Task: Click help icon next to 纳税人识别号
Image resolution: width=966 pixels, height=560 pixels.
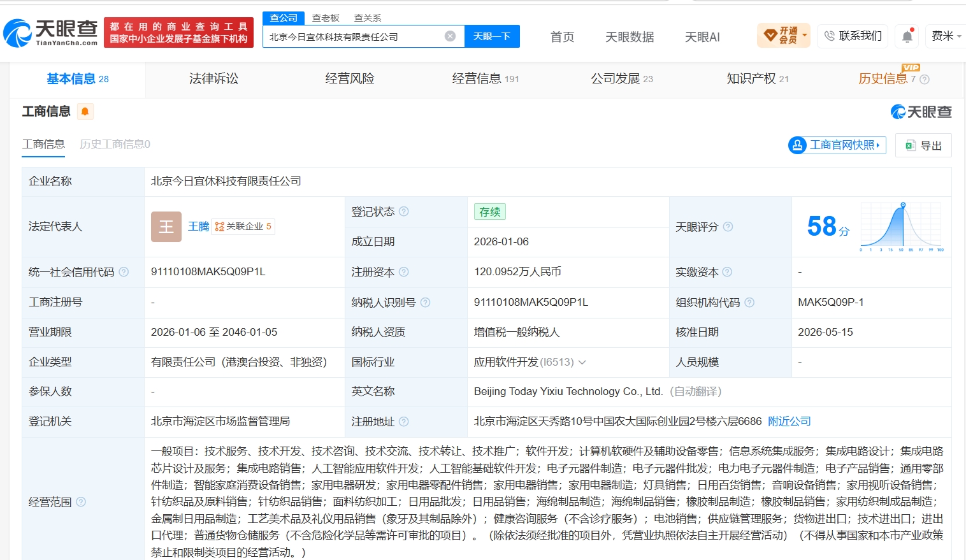Action: click(425, 303)
